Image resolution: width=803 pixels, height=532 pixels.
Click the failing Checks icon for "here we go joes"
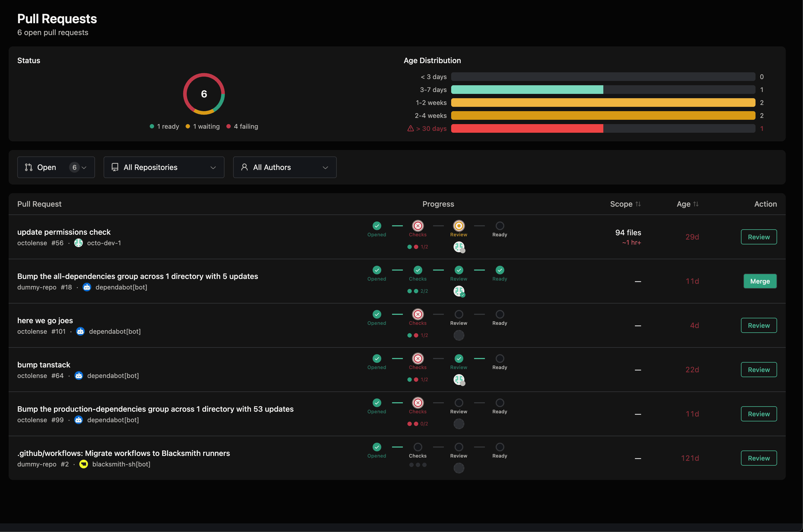pos(418,314)
